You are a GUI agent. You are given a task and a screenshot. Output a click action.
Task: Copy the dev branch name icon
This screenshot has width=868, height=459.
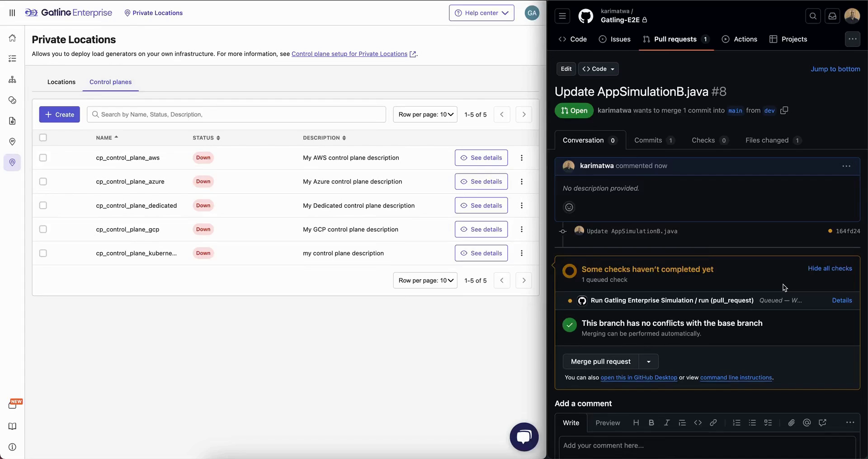(784, 111)
